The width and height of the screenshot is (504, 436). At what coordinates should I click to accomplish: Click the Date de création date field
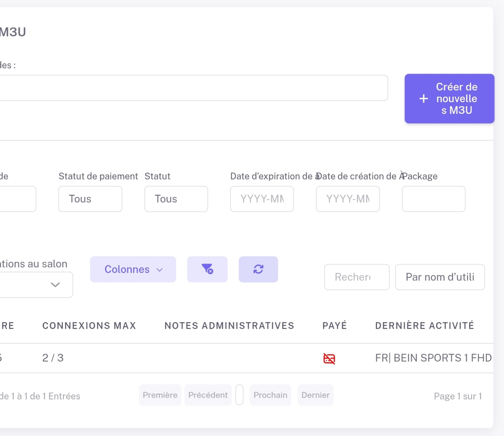pyautogui.click(x=348, y=199)
